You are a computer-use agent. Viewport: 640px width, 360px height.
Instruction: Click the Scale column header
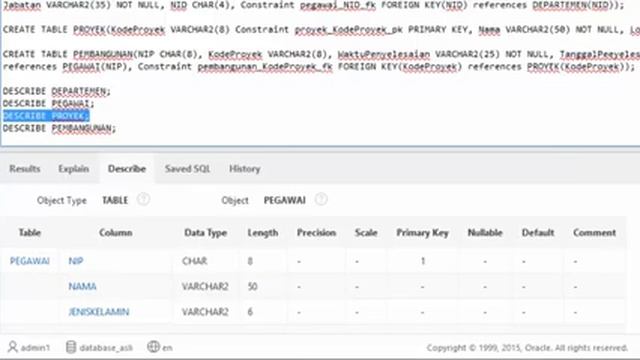coord(366,233)
